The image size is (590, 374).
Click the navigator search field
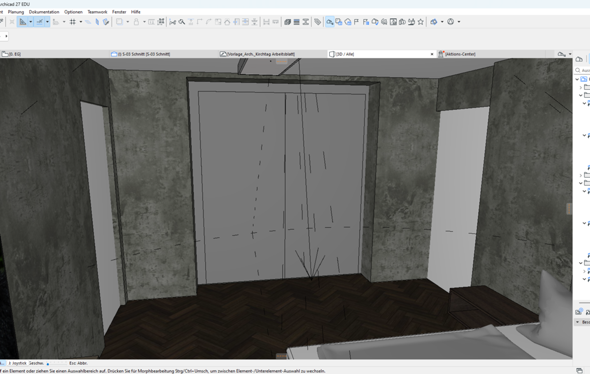pos(582,70)
